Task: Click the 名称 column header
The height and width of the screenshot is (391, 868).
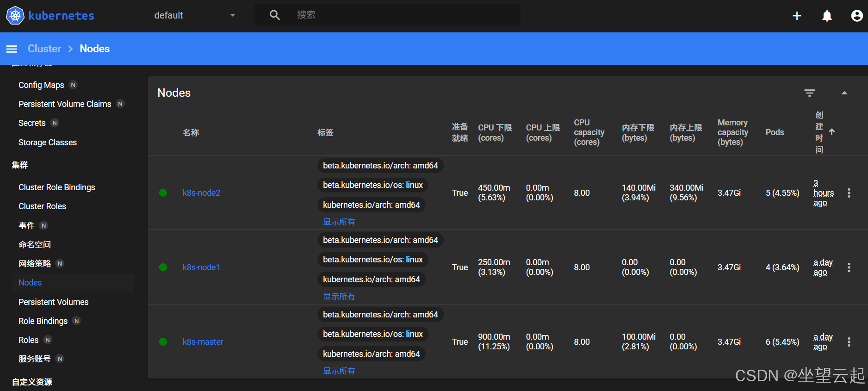Action: pos(191,133)
